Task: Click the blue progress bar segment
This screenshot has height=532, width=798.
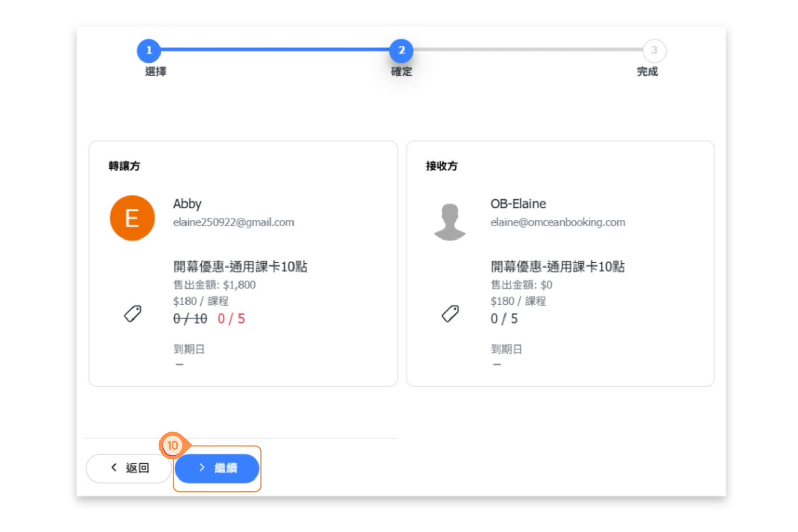Action: [x=275, y=50]
